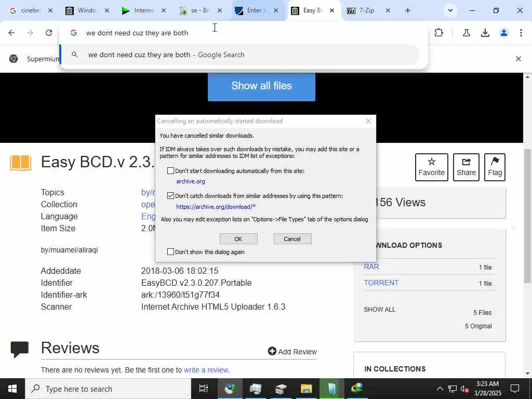Open the browser three-dot menu
Image resolution: width=532 pixels, height=399 pixels.
point(521,33)
